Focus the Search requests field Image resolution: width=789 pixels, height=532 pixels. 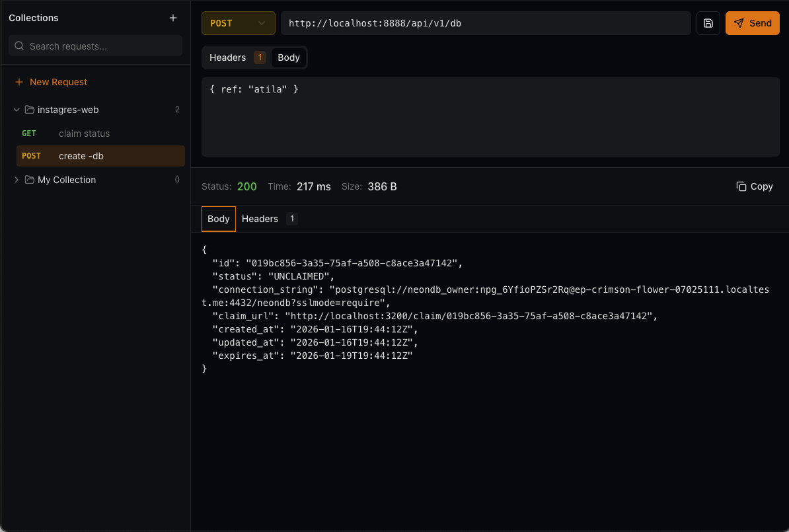102,46
